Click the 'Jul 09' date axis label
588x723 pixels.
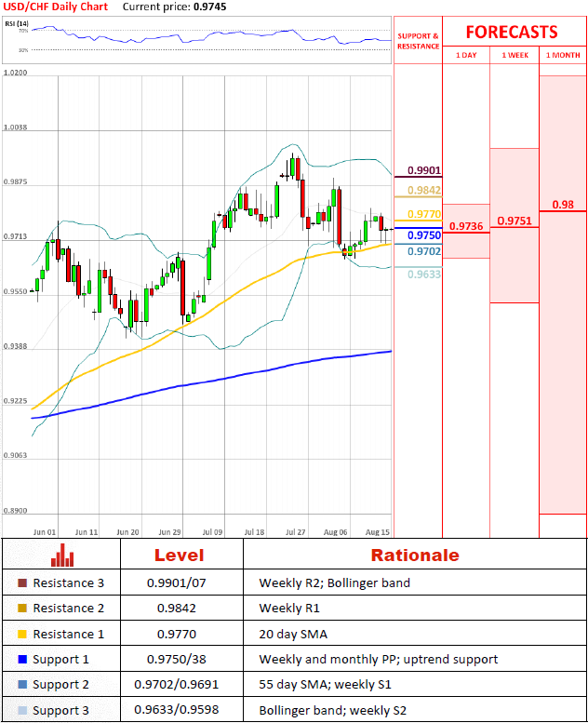[212, 532]
